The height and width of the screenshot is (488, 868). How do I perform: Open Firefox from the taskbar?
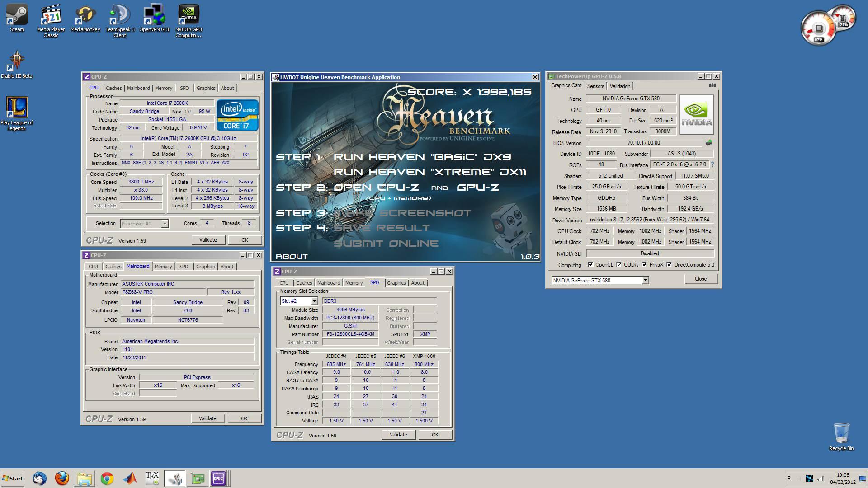62,478
